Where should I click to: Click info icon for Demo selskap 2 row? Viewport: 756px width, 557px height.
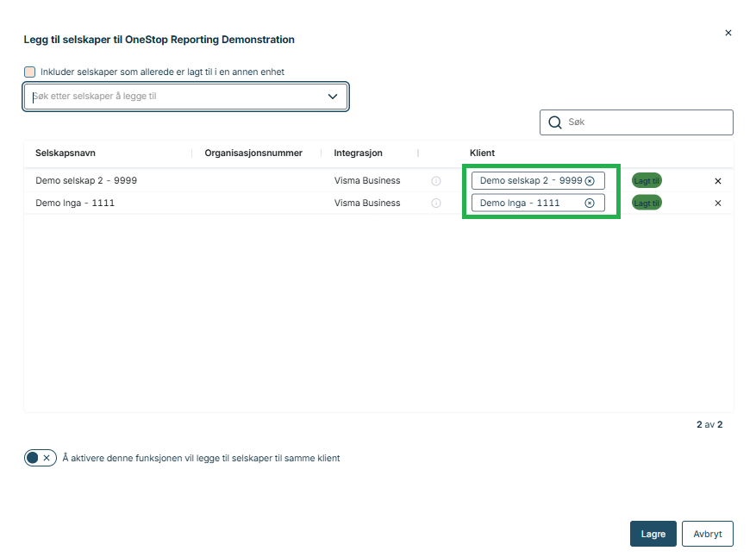(435, 181)
